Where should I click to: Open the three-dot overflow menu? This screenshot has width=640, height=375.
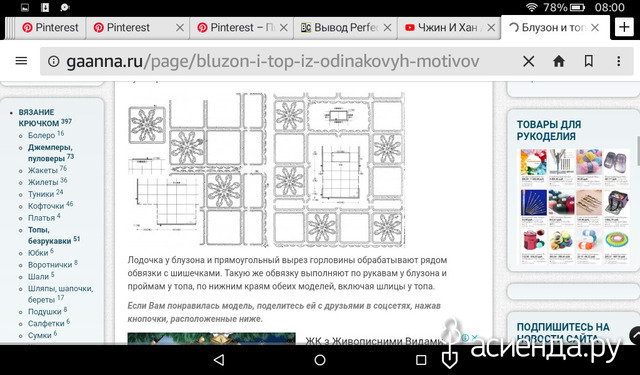619,61
